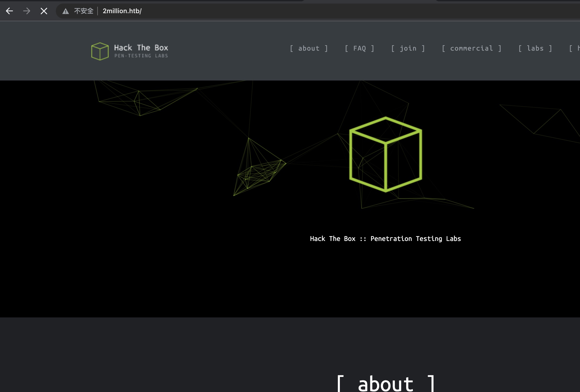Screen dimensions: 580x392
Task: Open the [ commercial ] navigation item
Action: coord(472,48)
